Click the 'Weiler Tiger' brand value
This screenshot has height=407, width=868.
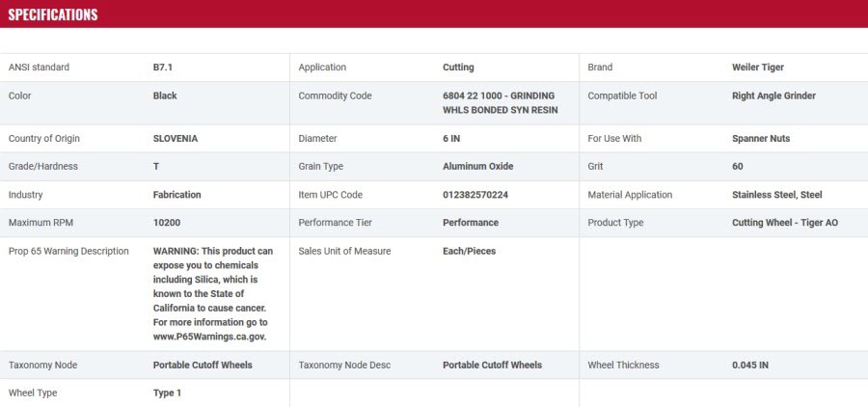coord(758,68)
